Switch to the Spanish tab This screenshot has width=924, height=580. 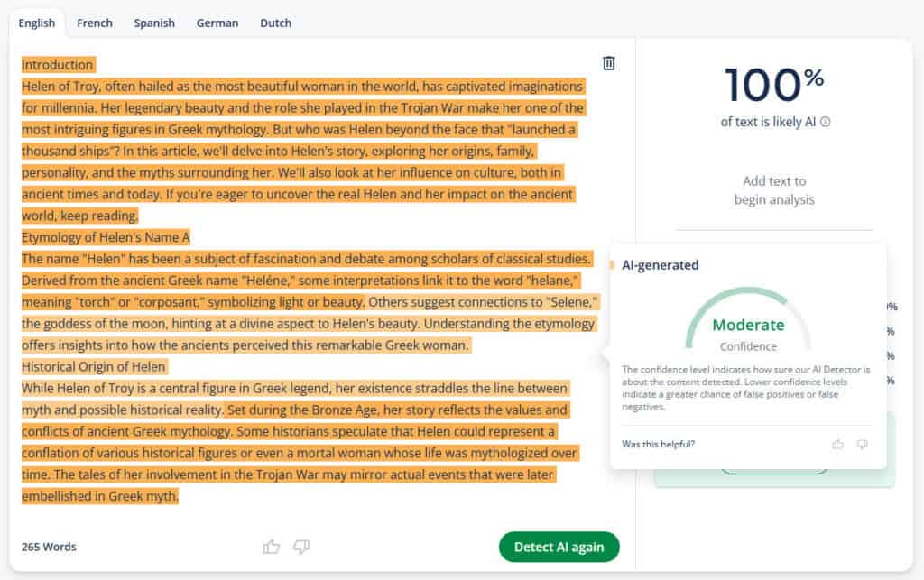pyautogui.click(x=154, y=23)
